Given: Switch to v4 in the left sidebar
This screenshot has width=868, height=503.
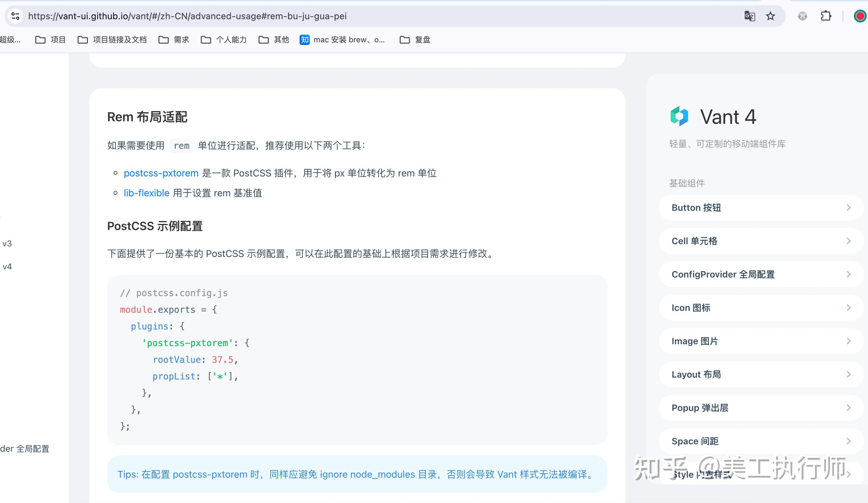Looking at the screenshot, I should click(7, 266).
